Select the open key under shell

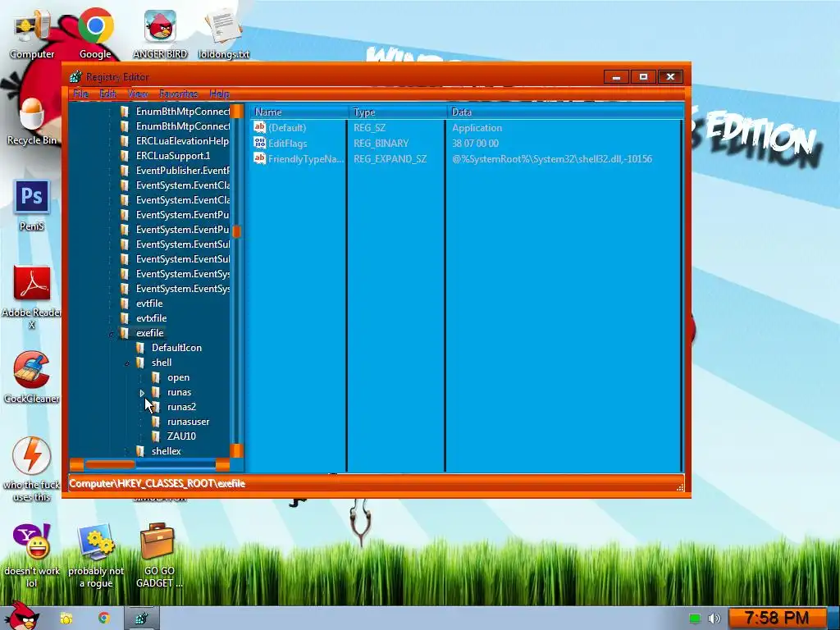[x=178, y=377]
